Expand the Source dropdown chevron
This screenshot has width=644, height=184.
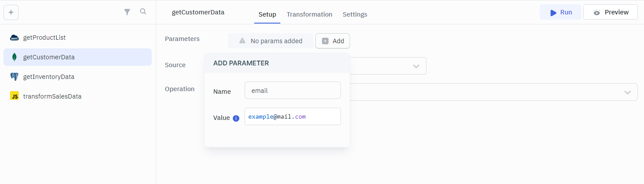416,66
